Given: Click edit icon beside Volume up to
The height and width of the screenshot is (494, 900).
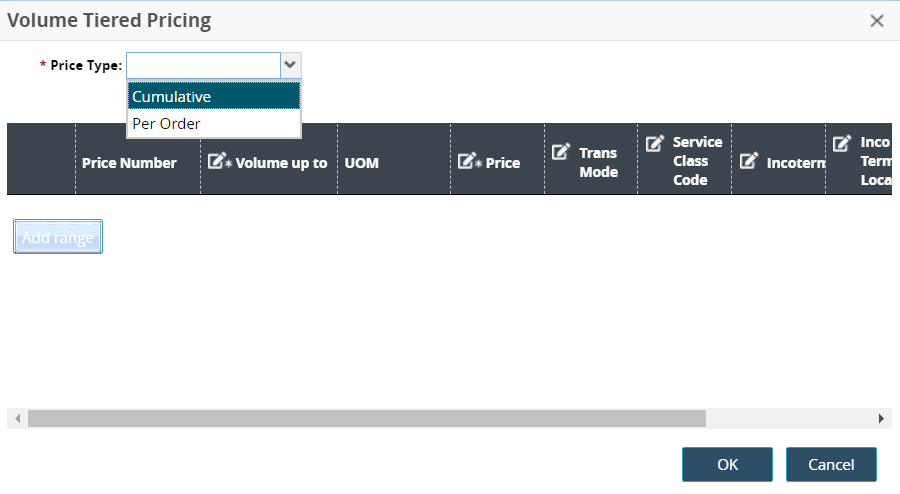Looking at the screenshot, I should 217,162.
